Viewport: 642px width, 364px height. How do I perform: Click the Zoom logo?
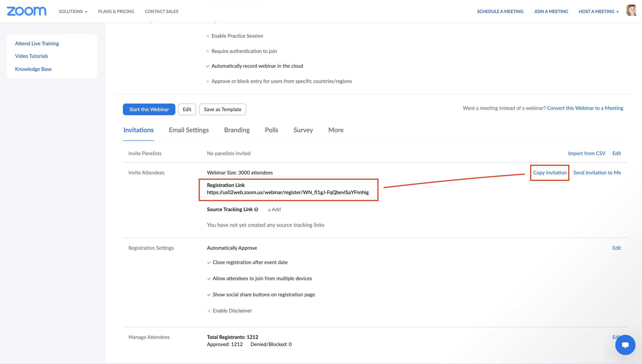point(26,11)
